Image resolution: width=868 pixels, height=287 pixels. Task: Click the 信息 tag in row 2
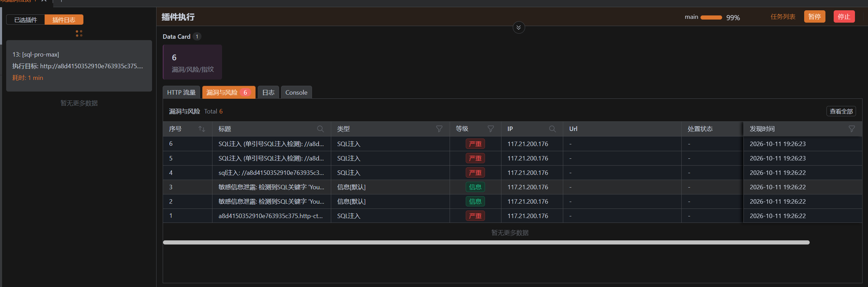475,202
